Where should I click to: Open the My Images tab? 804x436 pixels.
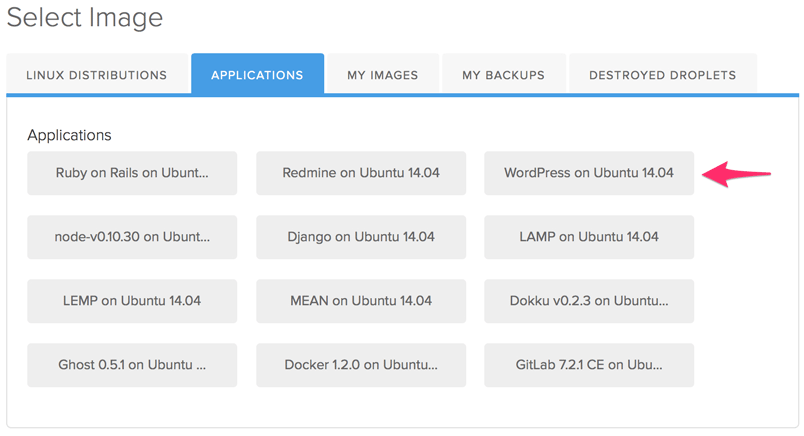pyautogui.click(x=383, y=74)
